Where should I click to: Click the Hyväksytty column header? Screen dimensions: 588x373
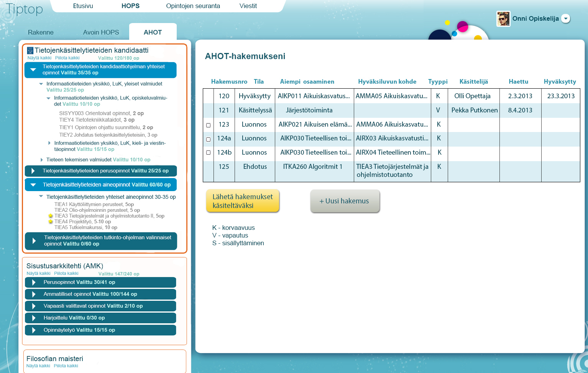[x=560, y=81]
